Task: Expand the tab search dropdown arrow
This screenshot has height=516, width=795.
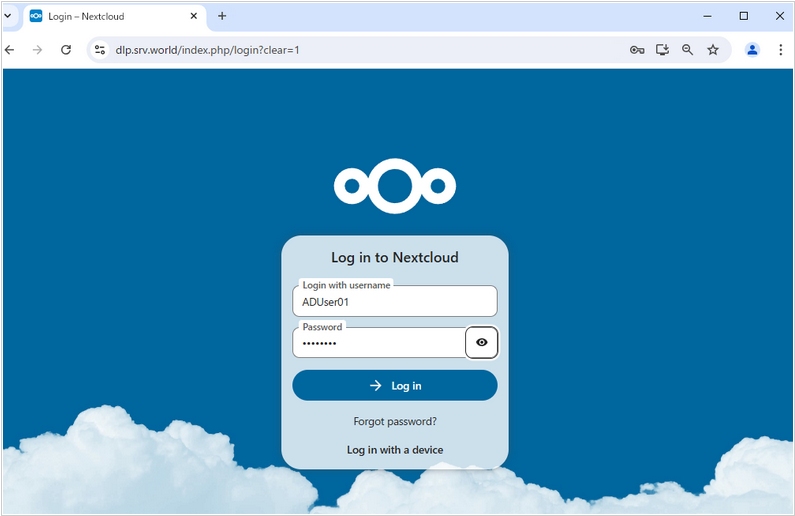Action: coord(8,16)
